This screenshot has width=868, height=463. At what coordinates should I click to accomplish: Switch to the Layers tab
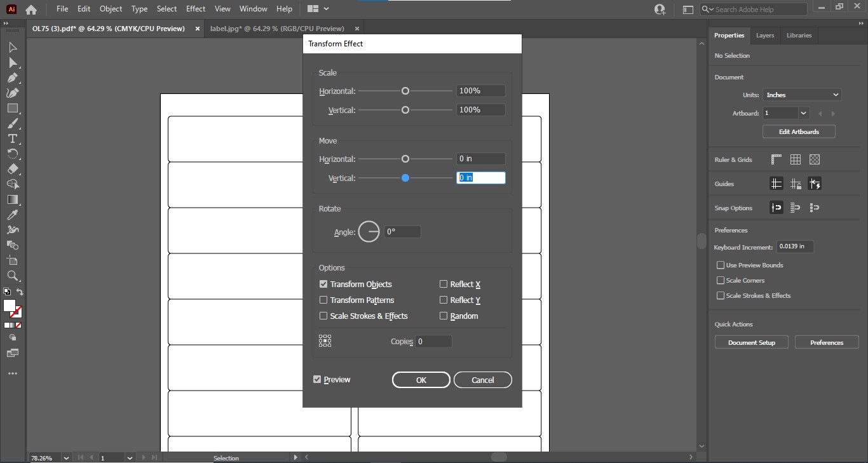(765, 36)
